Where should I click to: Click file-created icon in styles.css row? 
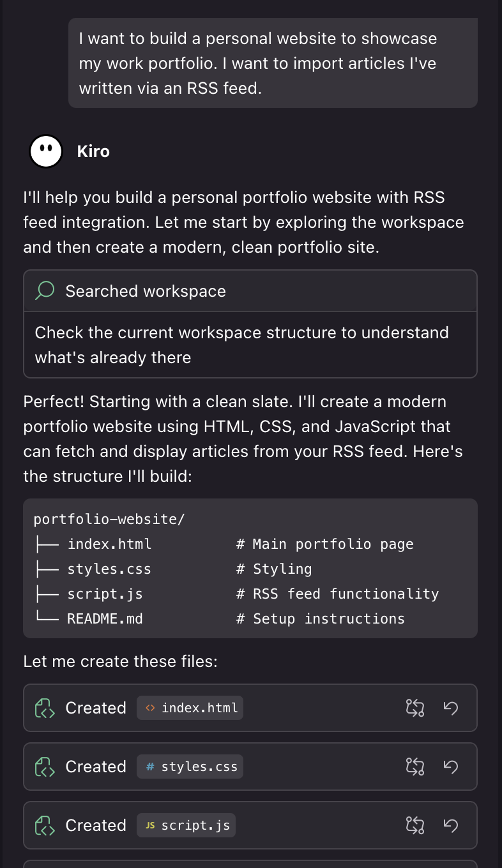tap(44, 767)
